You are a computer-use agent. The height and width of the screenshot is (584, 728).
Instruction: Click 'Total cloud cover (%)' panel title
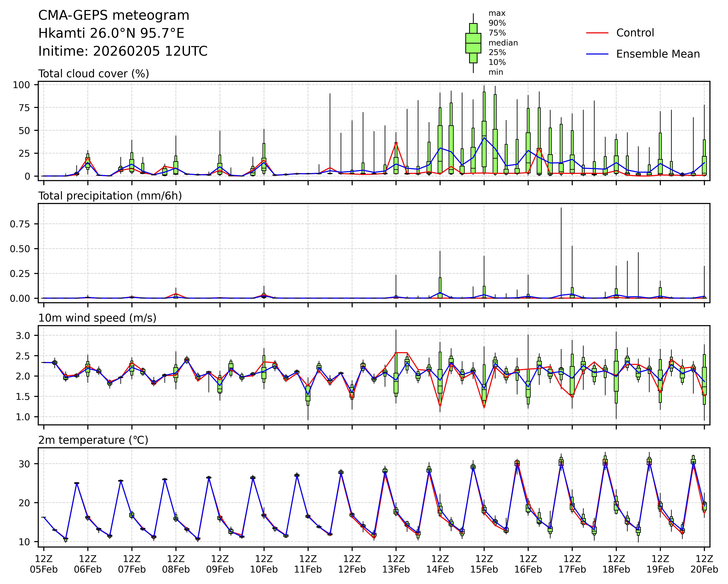[x=94, y=74]
